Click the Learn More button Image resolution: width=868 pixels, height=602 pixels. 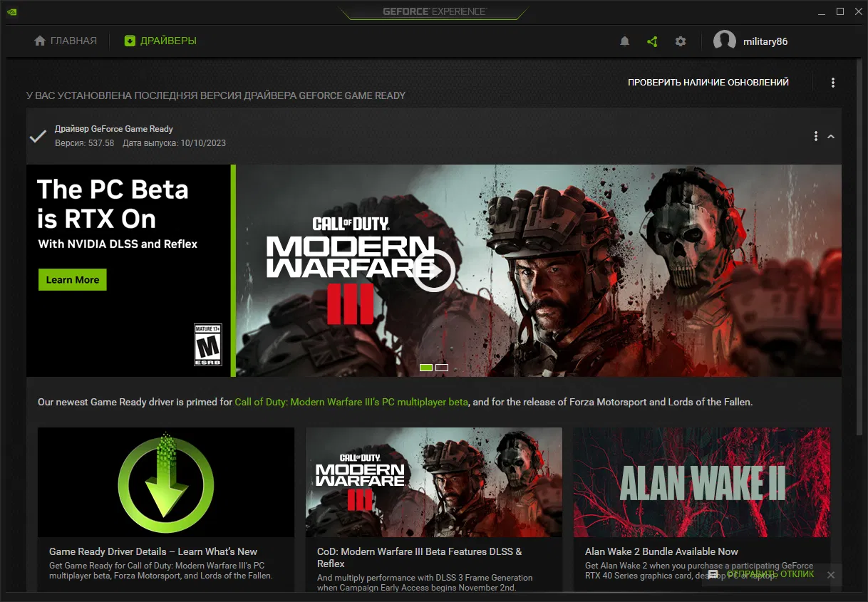click(73, 280)
